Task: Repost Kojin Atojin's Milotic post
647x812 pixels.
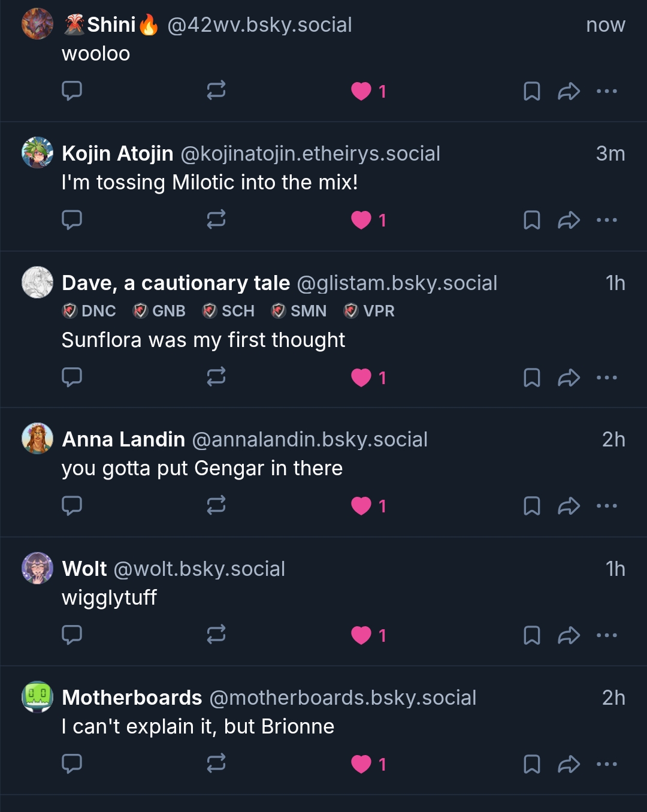Action: click(216, 219)
